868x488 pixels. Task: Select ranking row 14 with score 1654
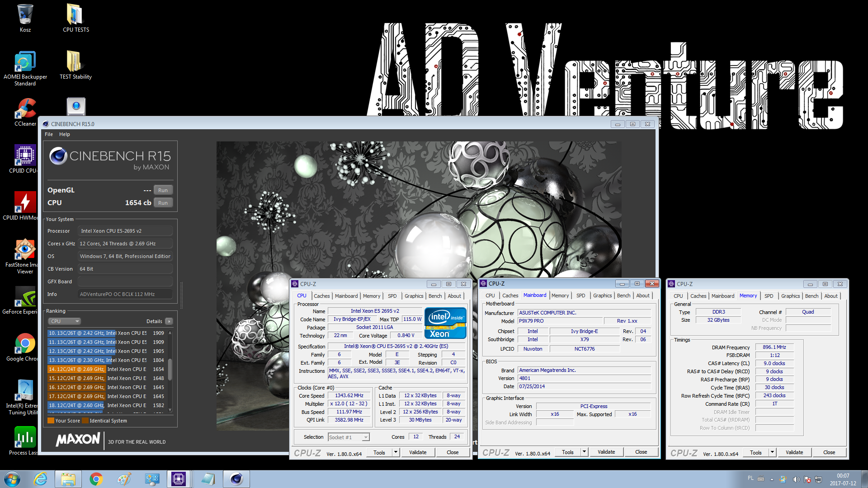pyautogui.click(x=107, y=369)
